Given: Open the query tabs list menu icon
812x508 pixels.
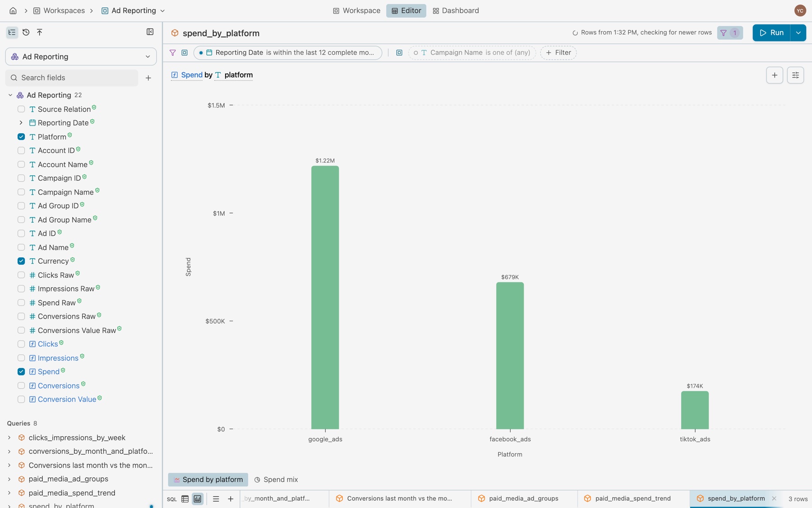Looking at the screenshot, I should pos(216,499).
